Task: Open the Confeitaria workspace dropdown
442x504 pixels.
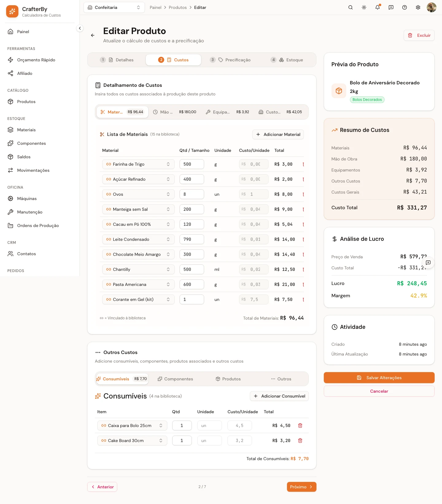Action: tap(114, 7)
